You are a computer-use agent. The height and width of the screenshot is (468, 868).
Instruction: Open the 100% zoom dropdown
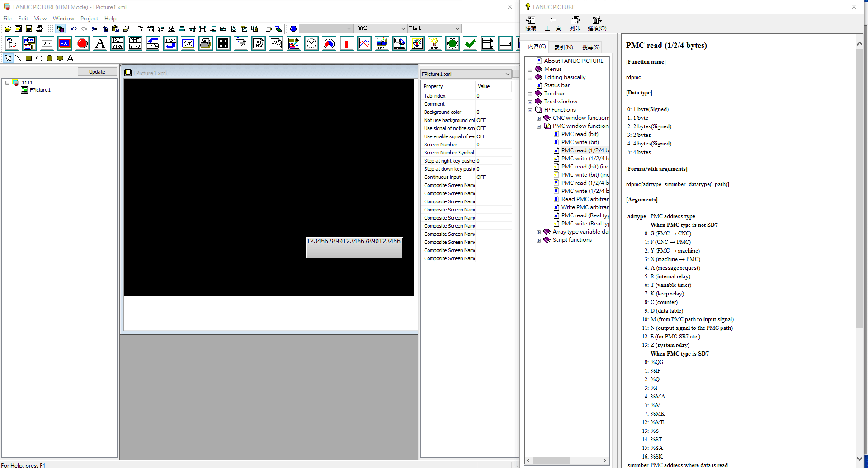coord(403,29)
